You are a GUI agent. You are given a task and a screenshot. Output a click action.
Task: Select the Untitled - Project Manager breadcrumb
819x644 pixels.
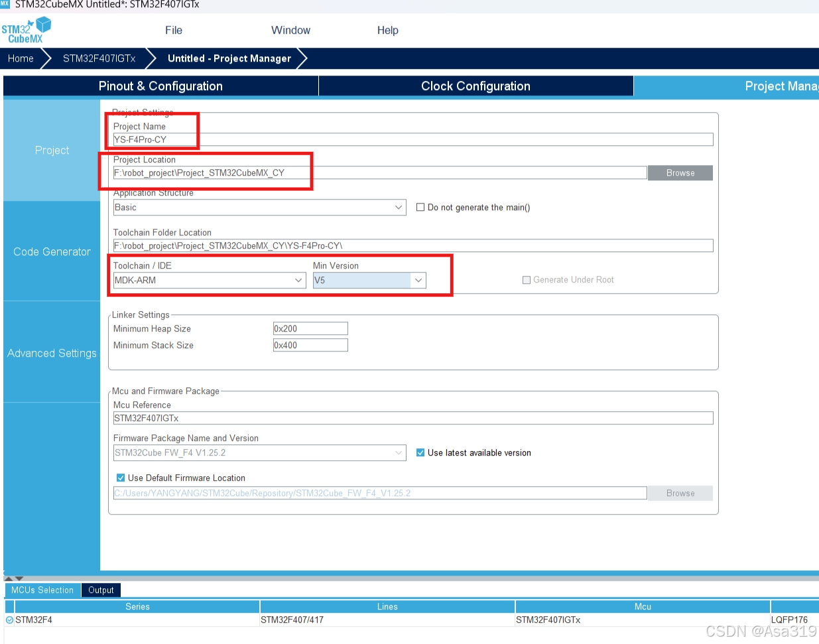coord(229,58)
